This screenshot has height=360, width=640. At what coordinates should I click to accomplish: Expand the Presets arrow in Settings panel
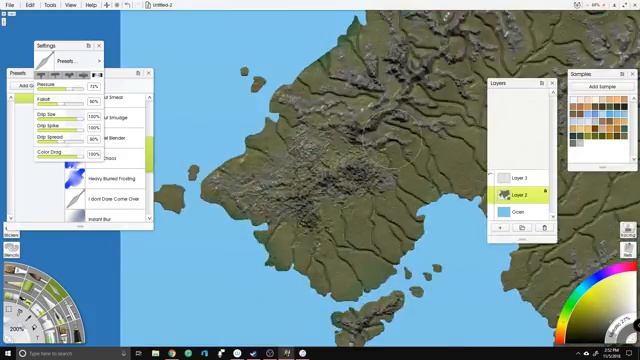point(99,61)
